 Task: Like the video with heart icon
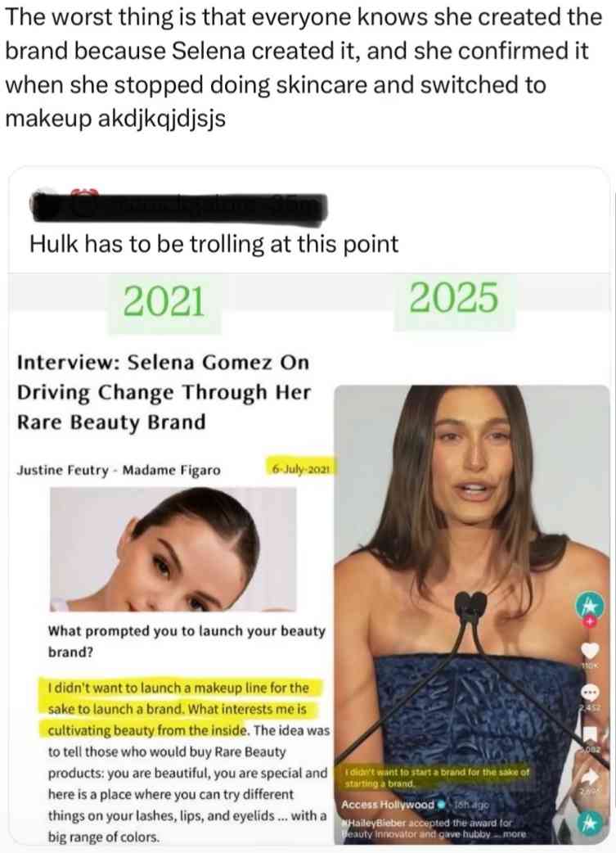tap(591, 649)
